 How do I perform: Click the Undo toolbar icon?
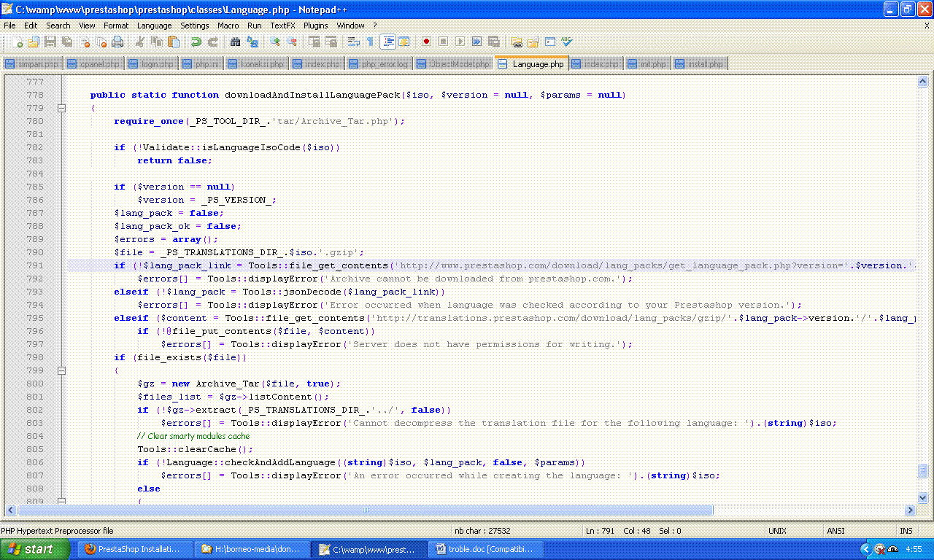coord(196,42)
